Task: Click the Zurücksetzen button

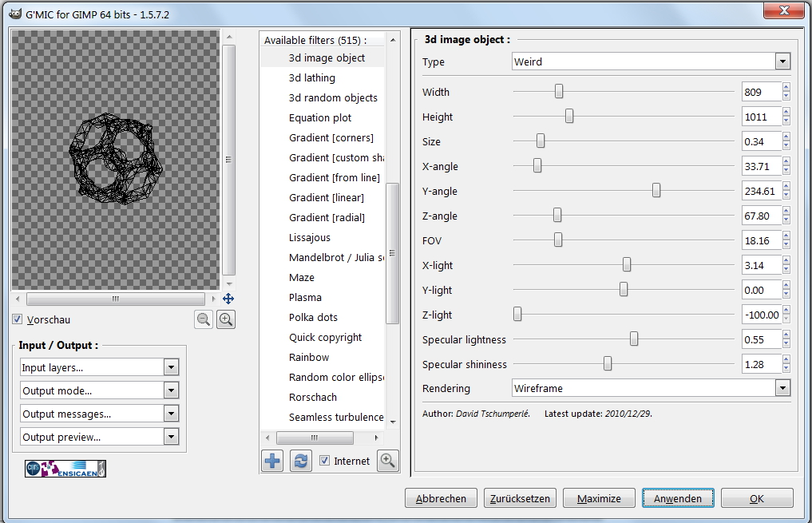Action: pyautogui.click(x=520, y=498)
